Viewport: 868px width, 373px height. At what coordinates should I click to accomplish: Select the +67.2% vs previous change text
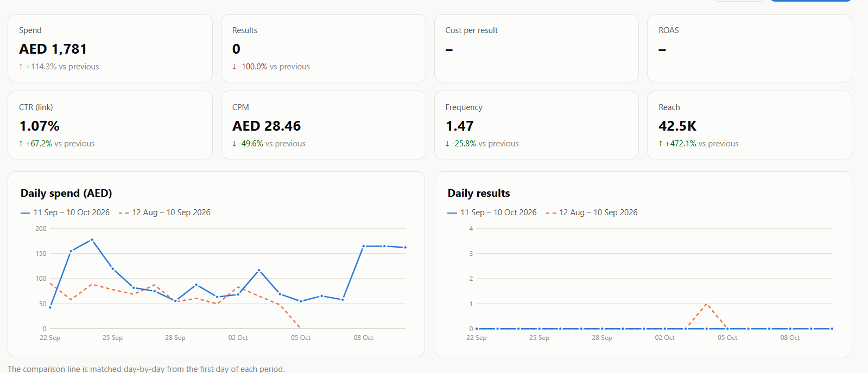(57, 144)
